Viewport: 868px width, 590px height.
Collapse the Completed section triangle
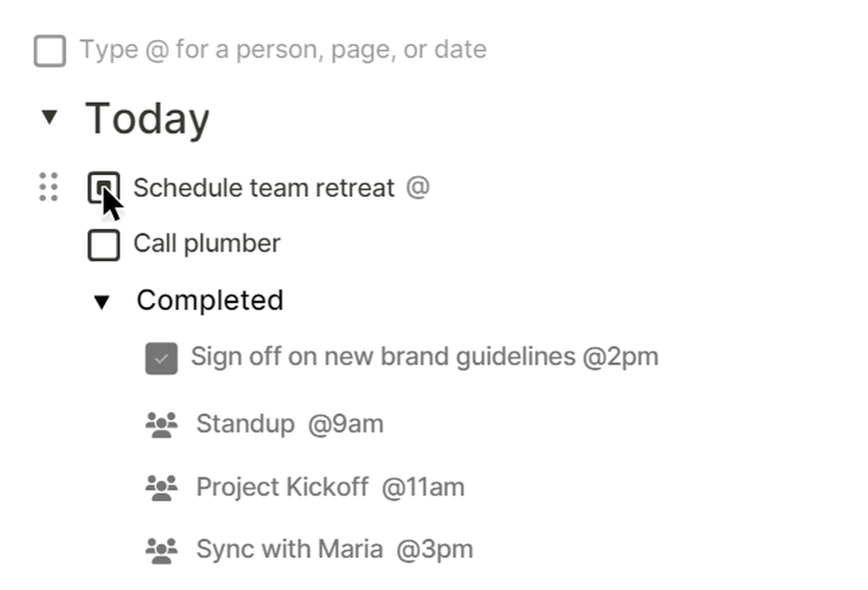click(102, 302)
